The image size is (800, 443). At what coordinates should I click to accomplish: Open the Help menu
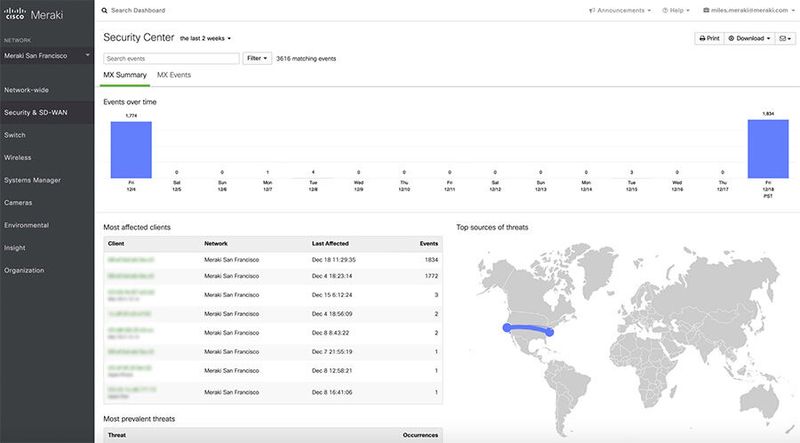tap(676, 10)
